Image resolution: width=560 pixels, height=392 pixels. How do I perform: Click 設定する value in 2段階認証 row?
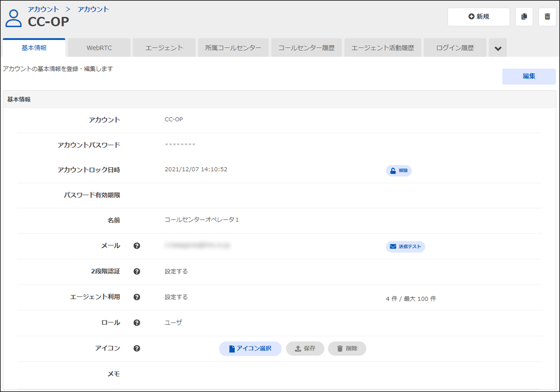[x=176, y=271]
